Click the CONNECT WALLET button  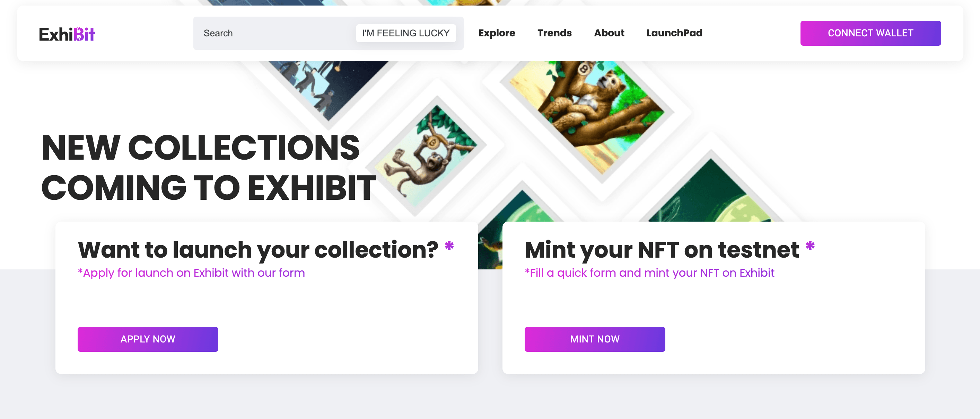click(870, 33)
